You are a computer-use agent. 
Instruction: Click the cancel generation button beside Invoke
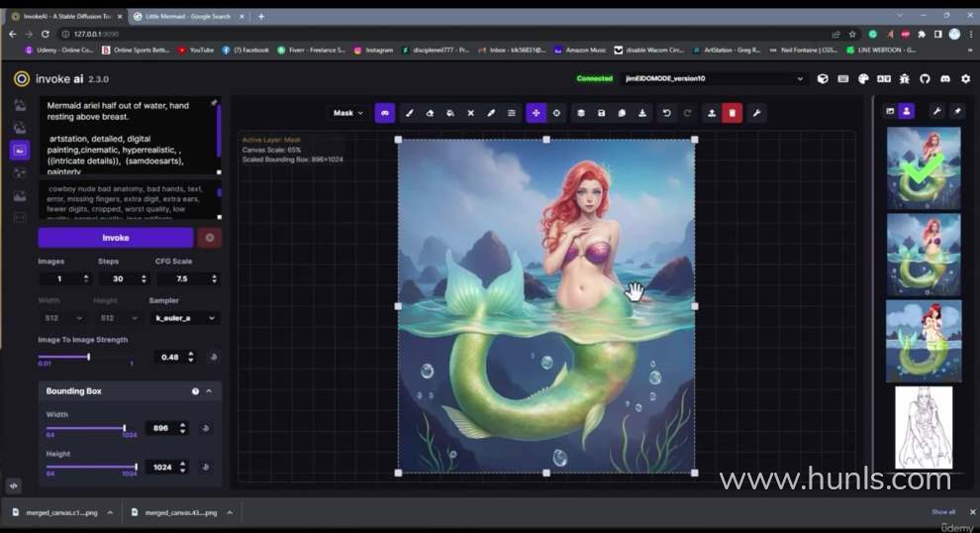210,238
